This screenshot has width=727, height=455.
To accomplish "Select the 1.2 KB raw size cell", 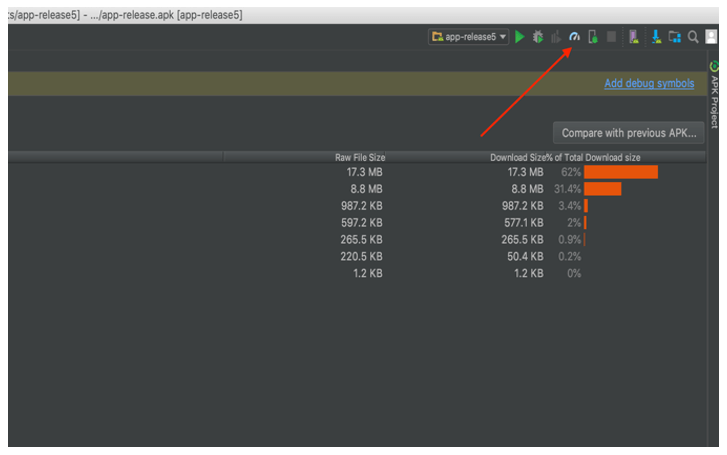I will pos(368,274).
